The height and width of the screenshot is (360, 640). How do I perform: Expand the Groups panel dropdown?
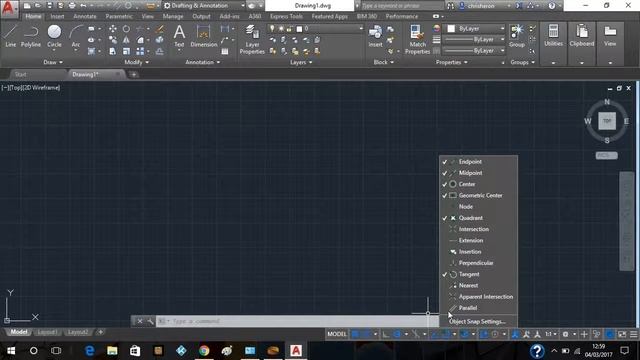pyautogui.click(x=522, y=62)
